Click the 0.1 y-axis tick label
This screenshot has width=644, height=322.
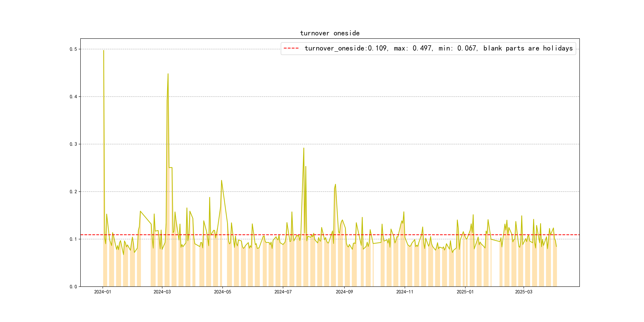[x=73, y=239]
